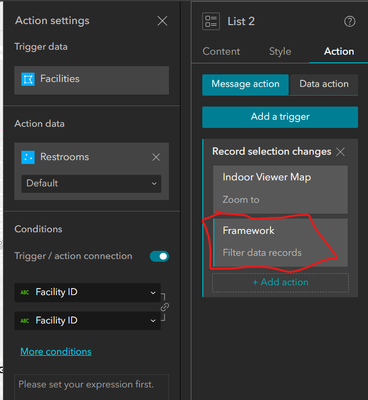This screenshot has height=400, width=368.
Task: Click the List 2 widget icon
Action: click(x=211, y=21)
